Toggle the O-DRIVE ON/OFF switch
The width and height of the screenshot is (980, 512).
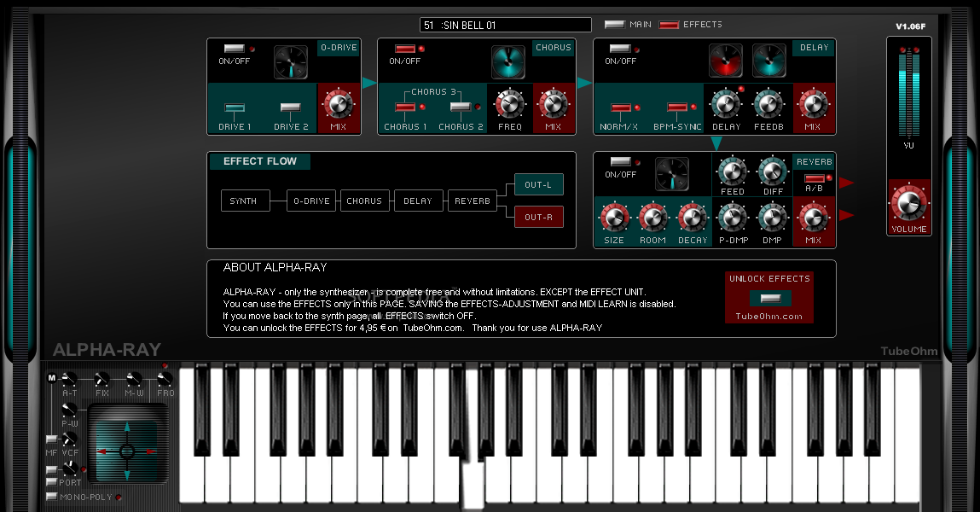coord(235,49)
